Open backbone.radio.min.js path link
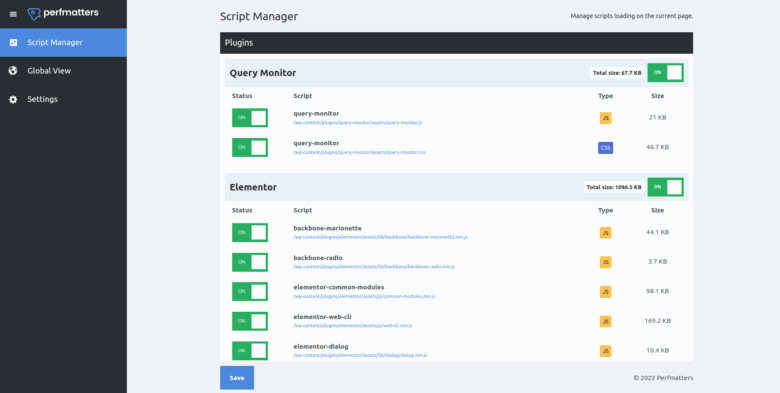 pyautogui.click(x=374, y=267)
